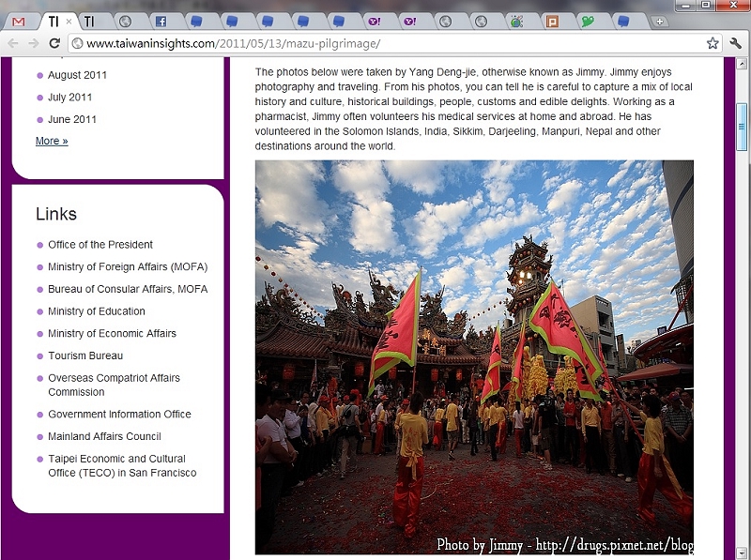Viewport: 751px width, 560px height.
Task: Go back to previous page
Action: [13, 43]
